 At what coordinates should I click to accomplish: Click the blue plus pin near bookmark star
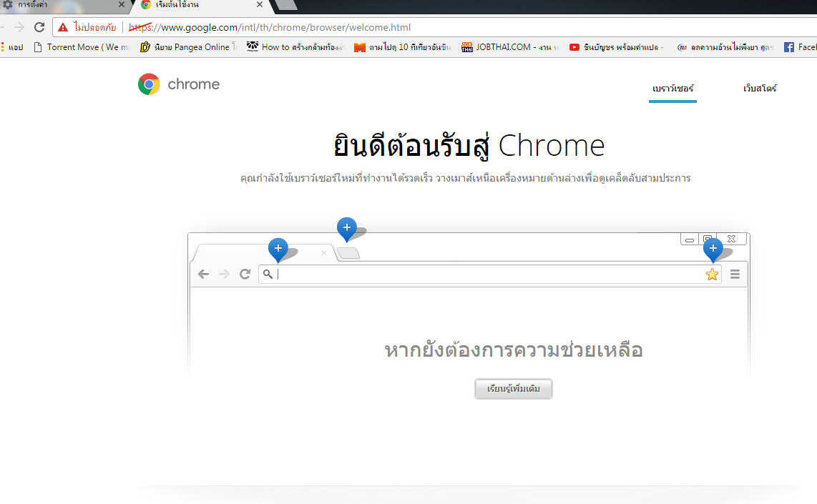713,250
